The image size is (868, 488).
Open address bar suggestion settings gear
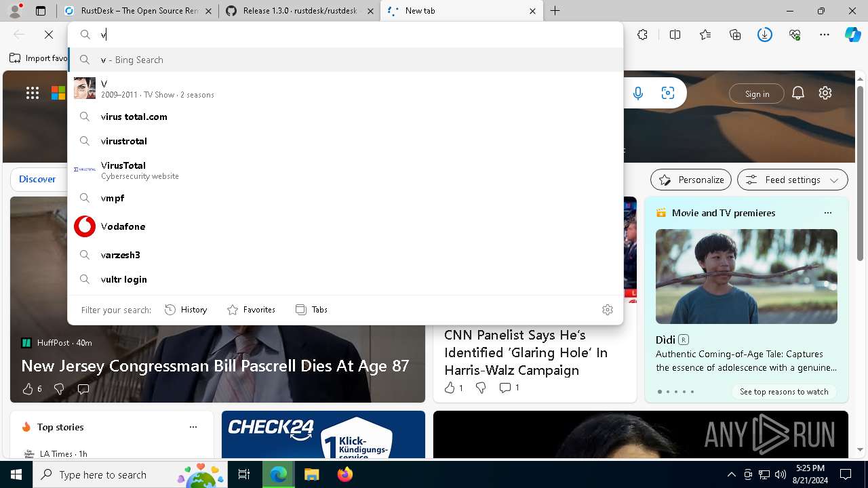tap(608, 310)
